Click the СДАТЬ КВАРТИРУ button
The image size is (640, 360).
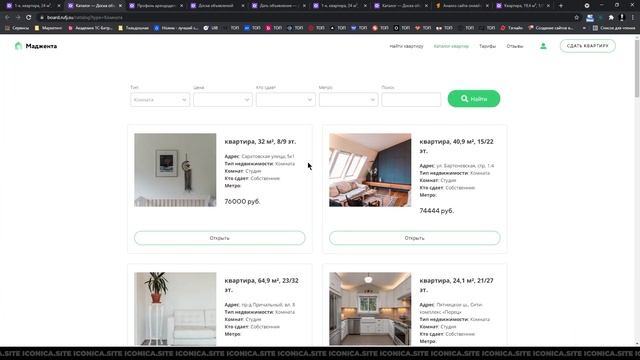588,46
